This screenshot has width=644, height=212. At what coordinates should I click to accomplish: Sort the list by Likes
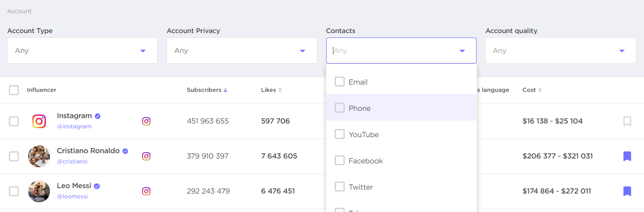[x=280, y=90]
